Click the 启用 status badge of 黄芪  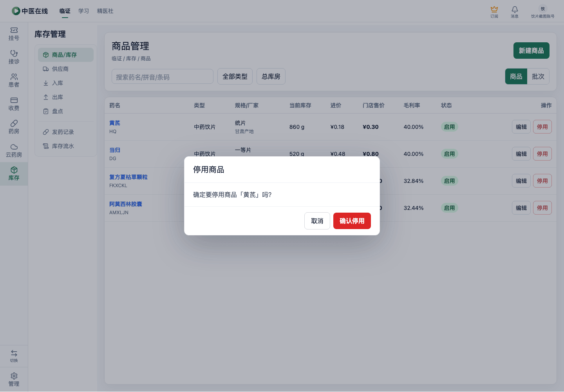[x=450, y=127]
